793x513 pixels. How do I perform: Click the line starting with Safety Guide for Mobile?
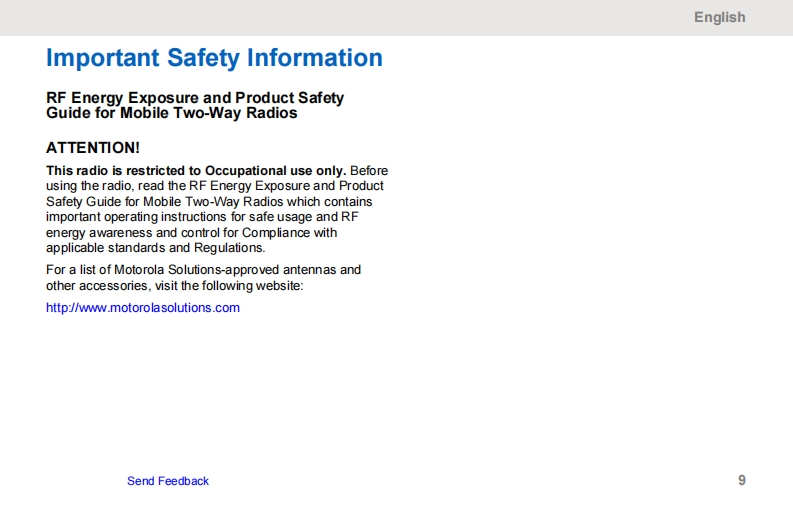coord(209,202)
